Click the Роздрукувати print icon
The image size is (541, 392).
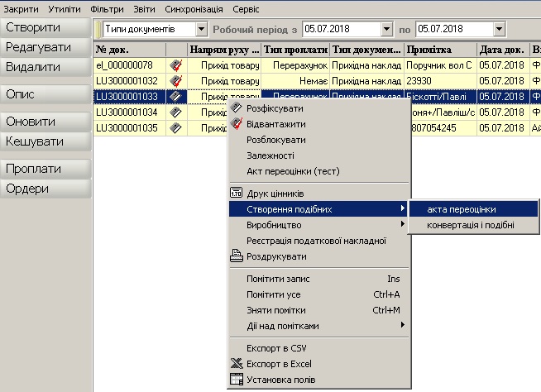(x=237, y=256)
